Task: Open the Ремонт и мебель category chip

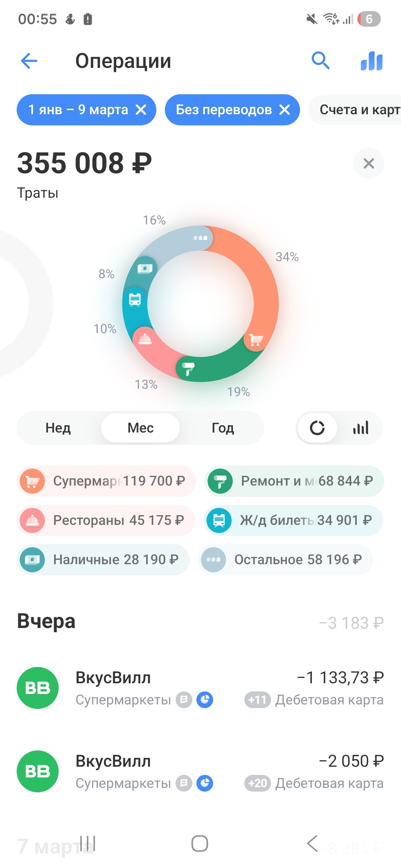Action: coord(294,481)
